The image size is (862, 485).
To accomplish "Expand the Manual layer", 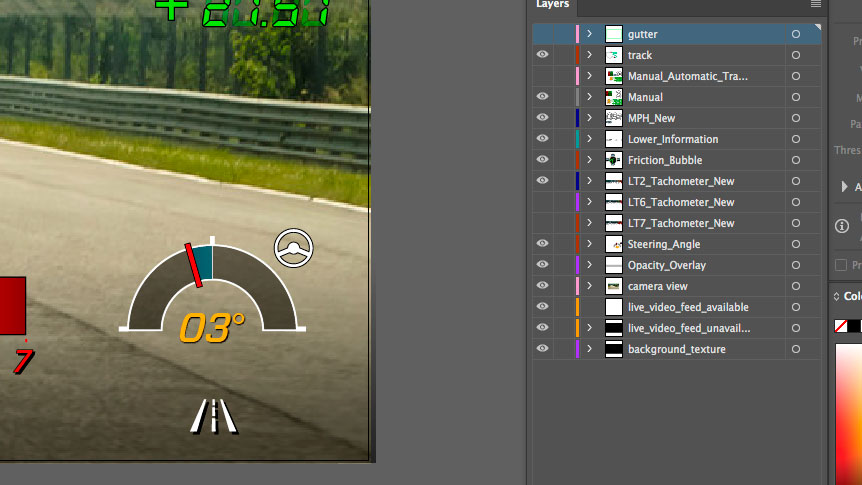I will 590,97.
